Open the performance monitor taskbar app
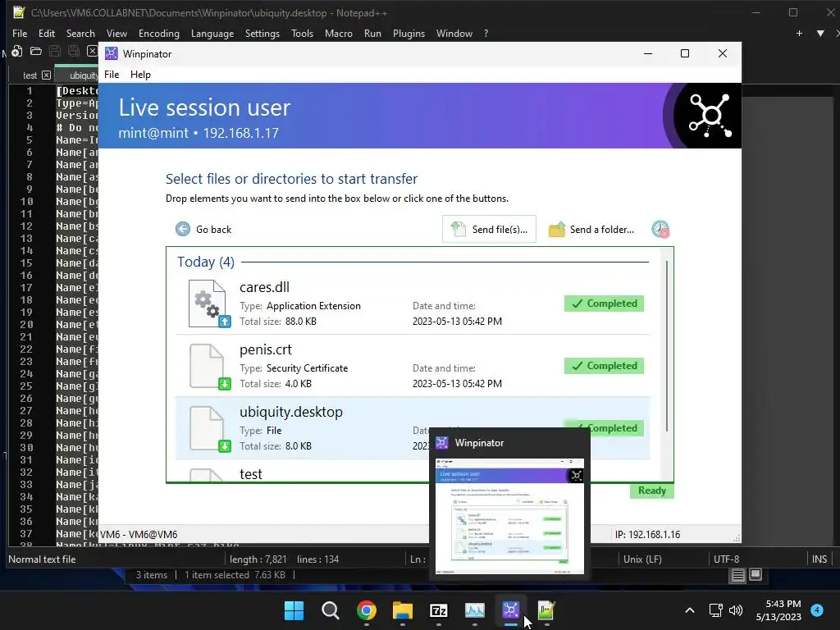Image resolution: width=840 pixels, height=630 pixels. point(475,610)
